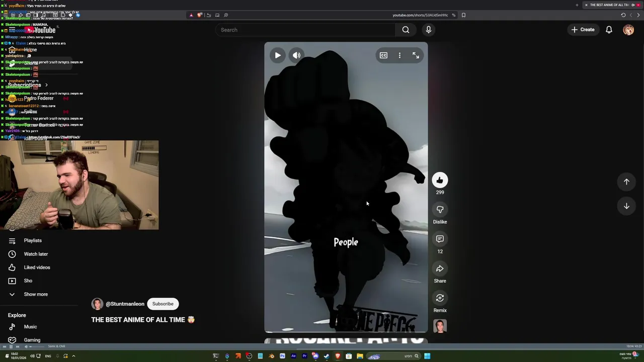The image size is (644, 362).
Task: Open Brave browser from the taskbar
Action: pyautogui.click(x=338, y=356)
